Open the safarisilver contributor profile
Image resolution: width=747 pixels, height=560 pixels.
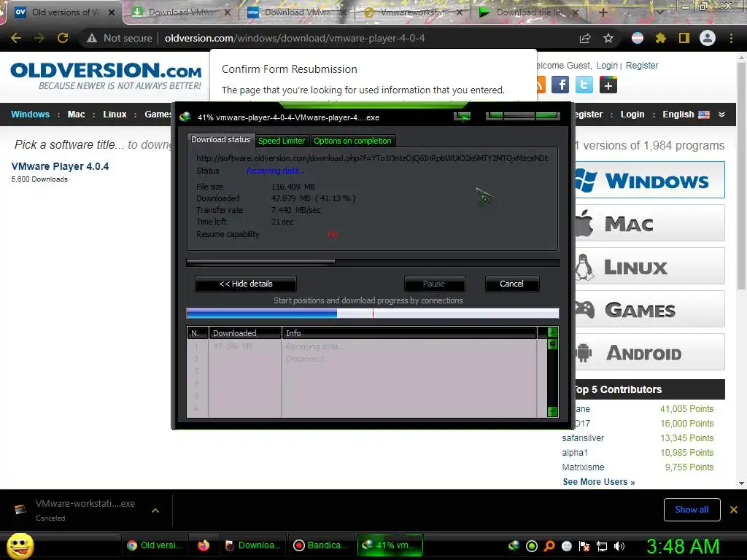[583, 438]
